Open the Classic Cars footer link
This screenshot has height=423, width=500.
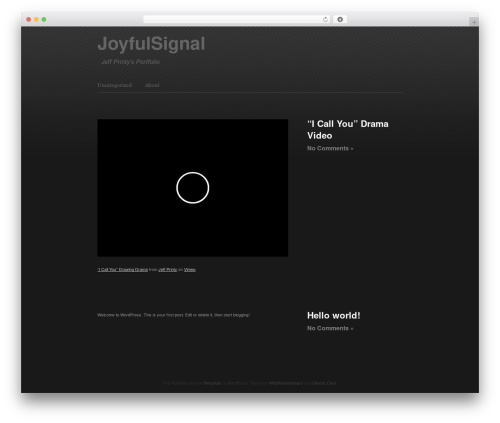324,383
